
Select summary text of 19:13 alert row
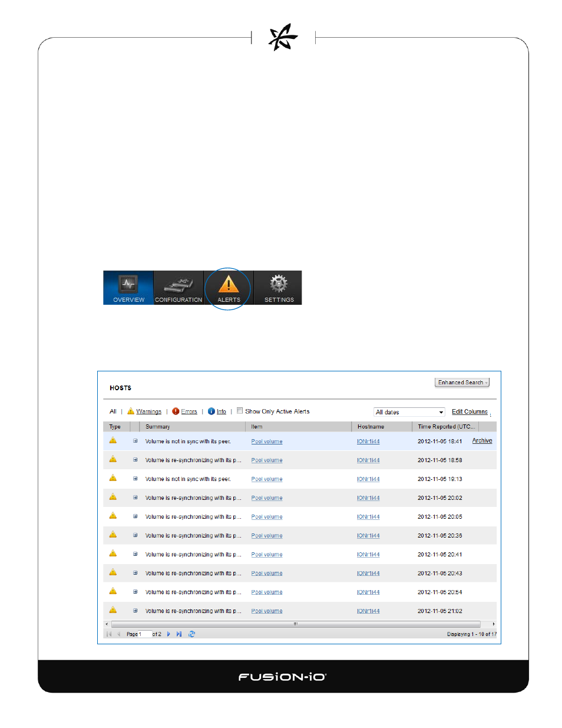point(188,479)
